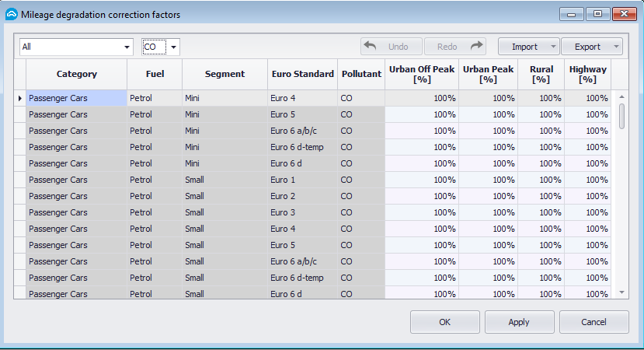Open the Export dropdown menu
Image resolution: width=644 pixels, height=350 pixels.
[592, 47]
